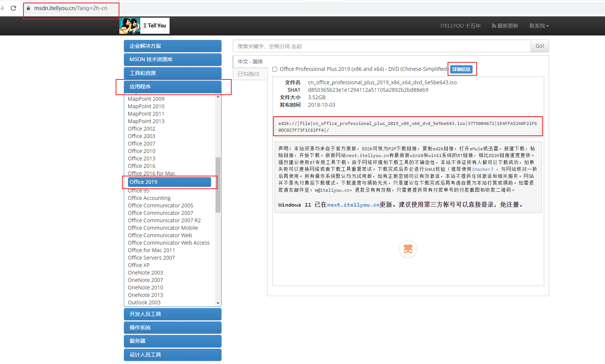Select Office 2010 in the list

142,151
